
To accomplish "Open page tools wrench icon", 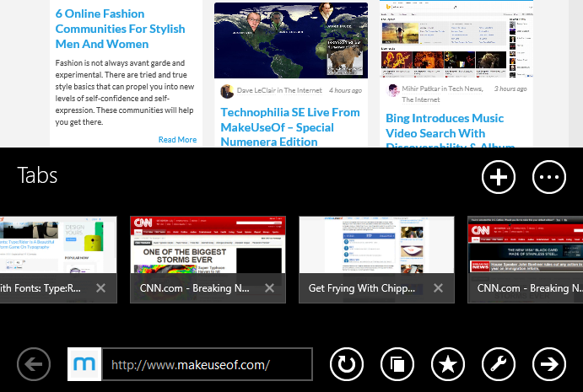I will (x=499, y=364).
